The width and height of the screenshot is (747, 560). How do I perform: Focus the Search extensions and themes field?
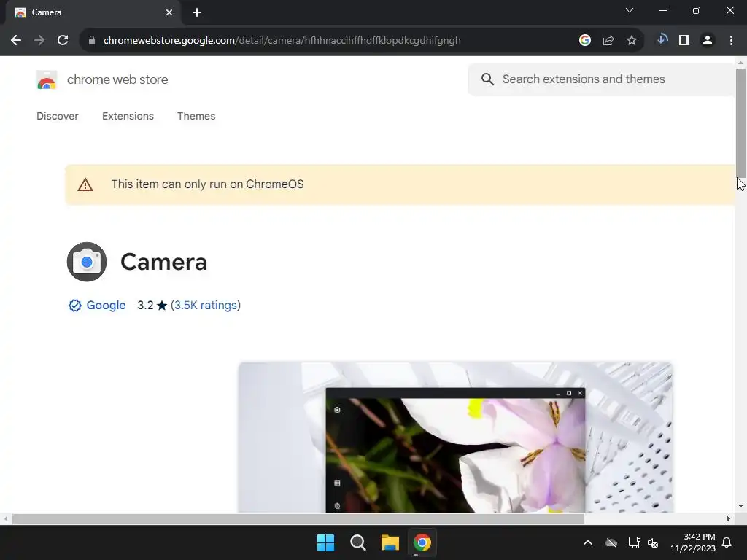point(601,79)
